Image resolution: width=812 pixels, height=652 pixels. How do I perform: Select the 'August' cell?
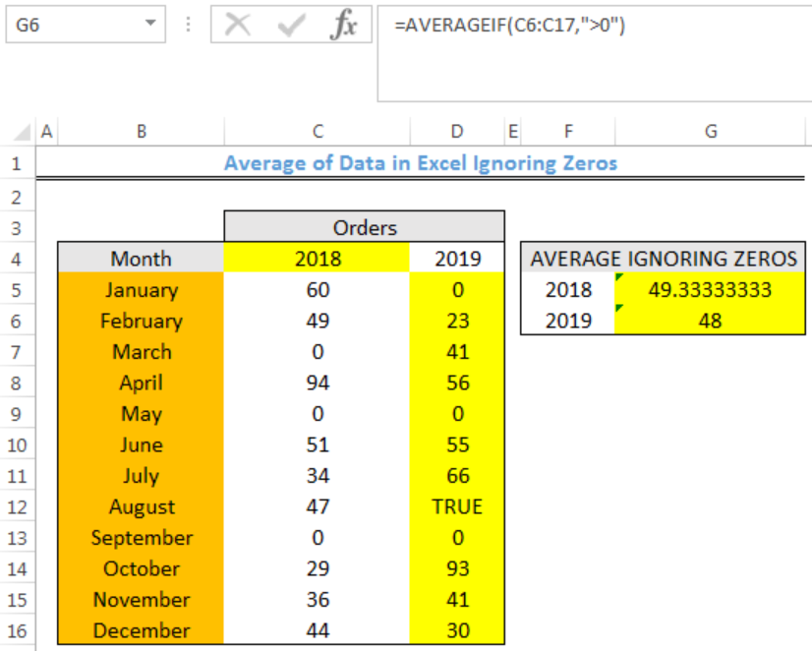(x=141, y=505)
